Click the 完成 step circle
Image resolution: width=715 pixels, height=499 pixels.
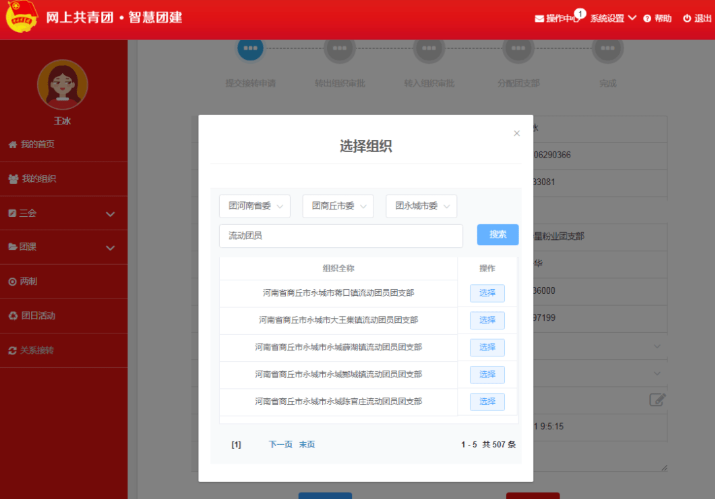click(608, 48)
